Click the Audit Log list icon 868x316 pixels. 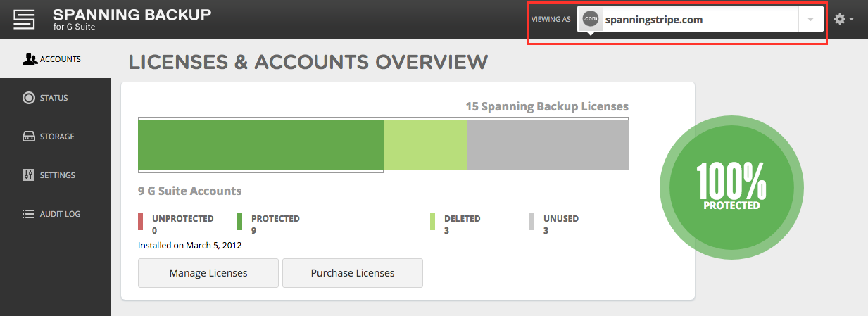point(29,214)
